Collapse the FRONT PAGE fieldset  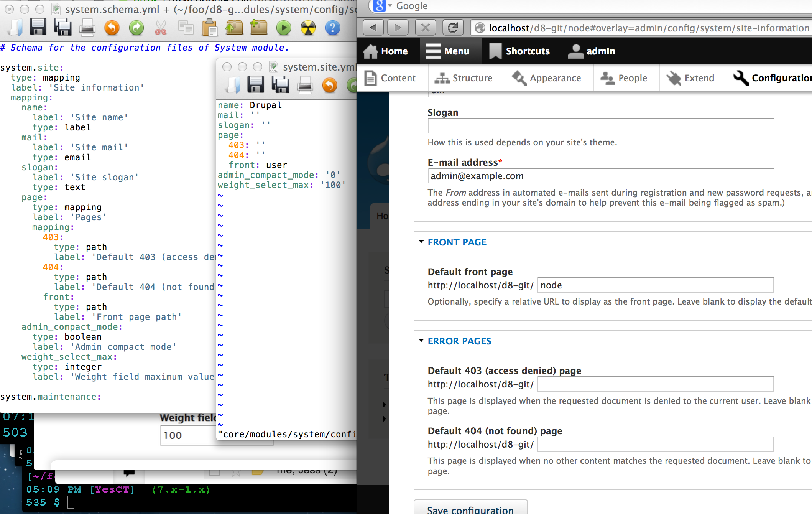click(x=457, y=242)
